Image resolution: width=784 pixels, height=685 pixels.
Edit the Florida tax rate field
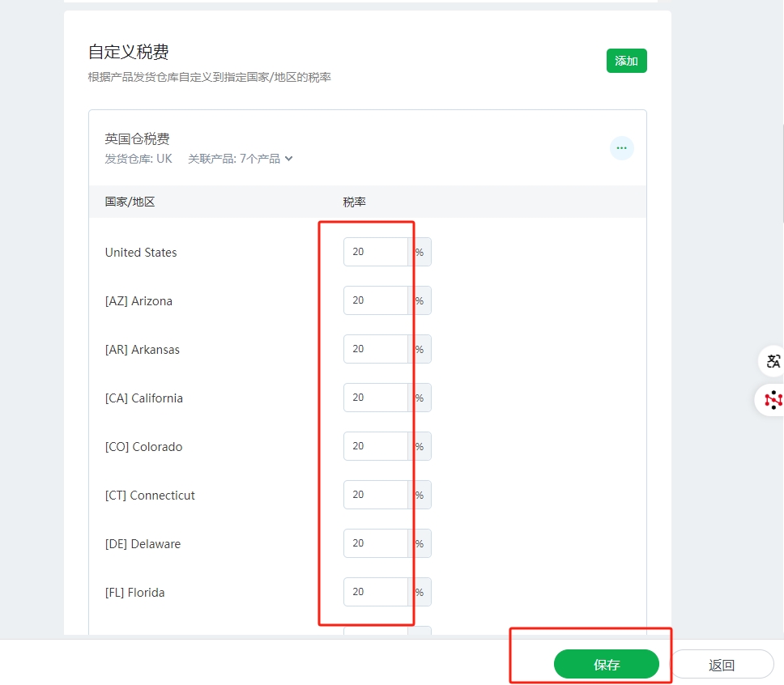pyautogui.click(x=376, y=592)
